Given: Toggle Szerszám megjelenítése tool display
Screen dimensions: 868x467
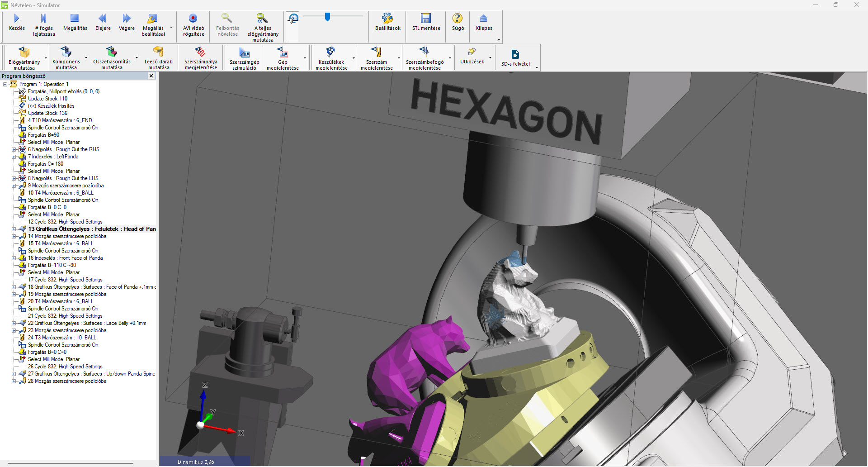Looking at the screenshot, I should (377, 58).
